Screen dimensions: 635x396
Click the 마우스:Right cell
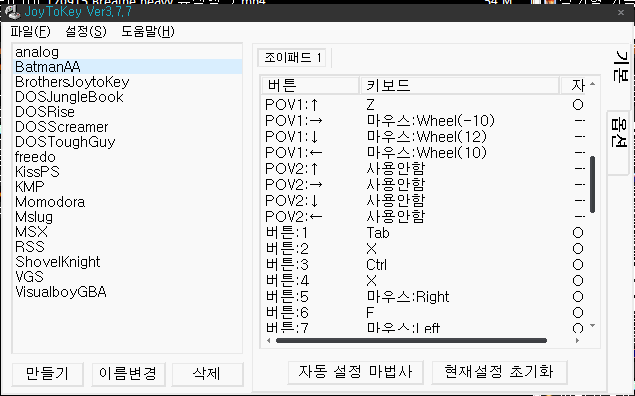(x=408, y=297)
